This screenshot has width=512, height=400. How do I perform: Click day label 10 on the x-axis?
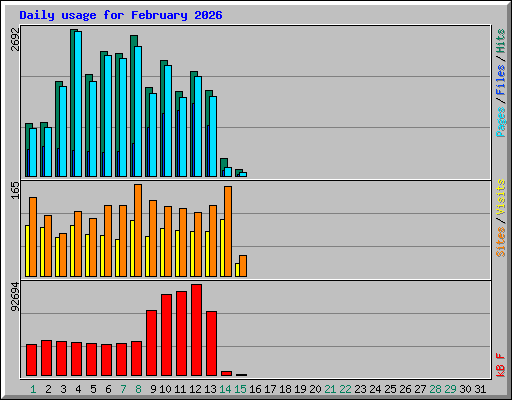tap(165, 389)
